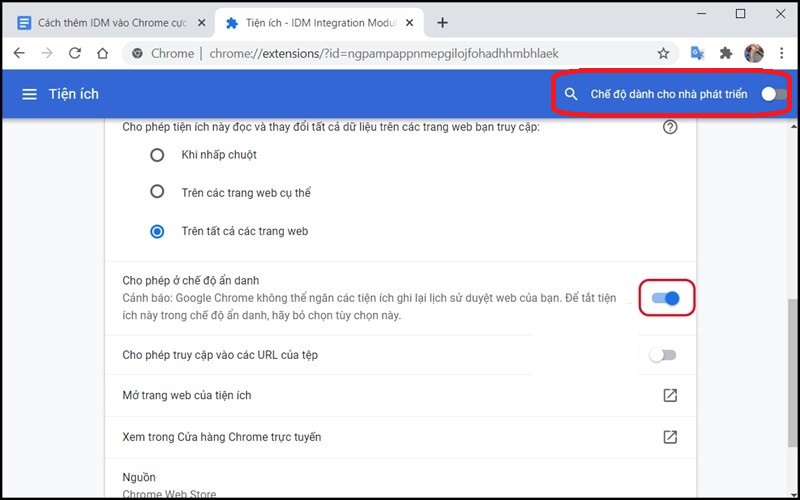Click the address bar with chrome://extensions URL
800x500 pixels.
coord(401,53)
